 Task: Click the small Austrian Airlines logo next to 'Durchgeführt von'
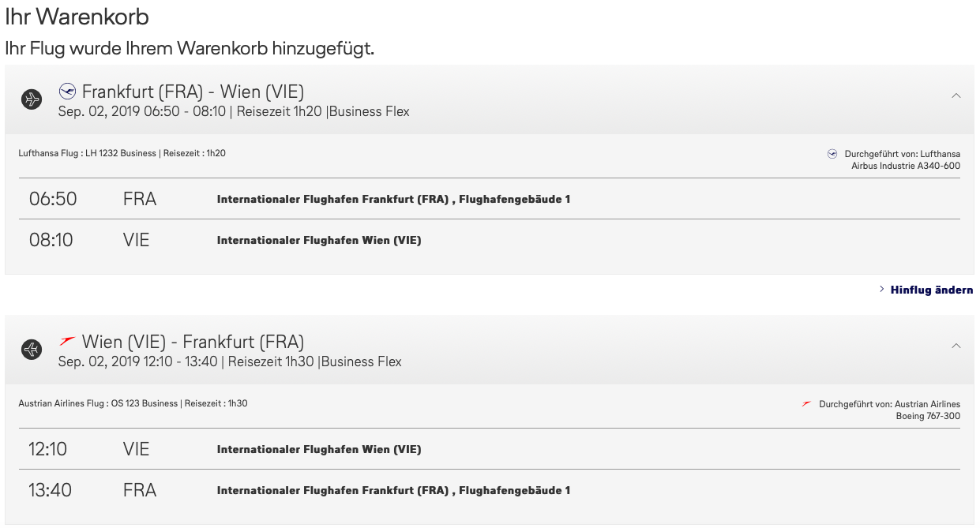(x=806, y=404)
